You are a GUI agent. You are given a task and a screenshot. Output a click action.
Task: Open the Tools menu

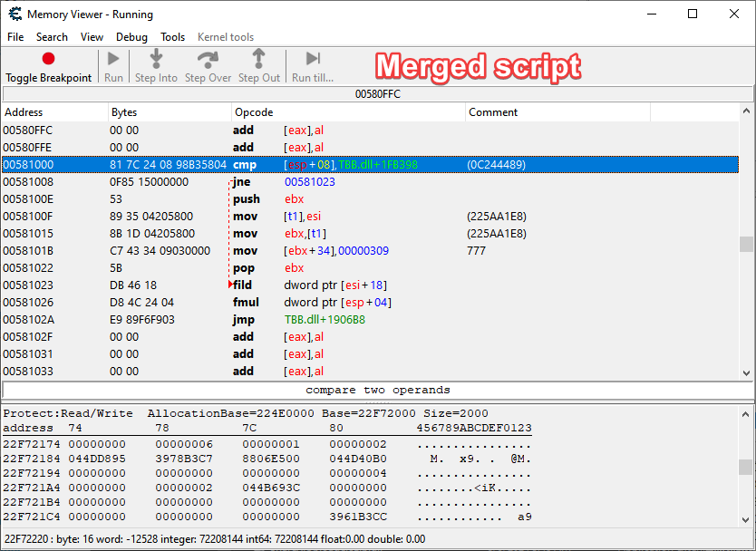(172, 37)
